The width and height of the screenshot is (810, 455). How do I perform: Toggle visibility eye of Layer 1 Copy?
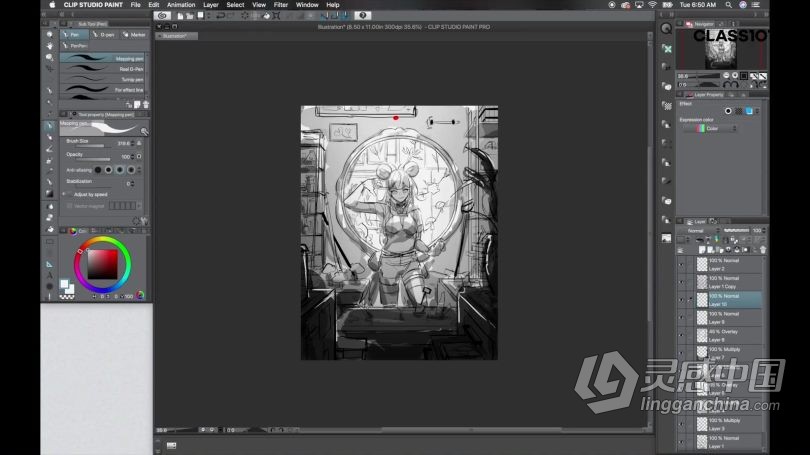coord(681,283)
